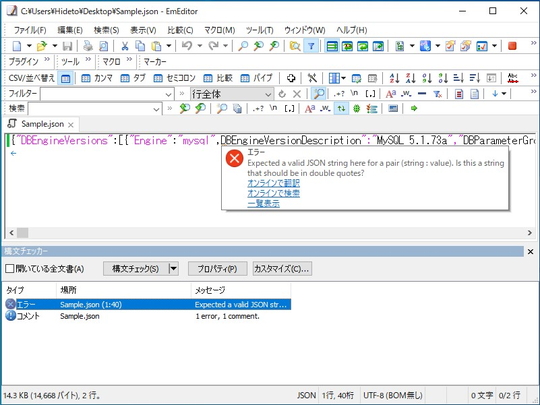The height and width of the screenshot is (405, 540).
Task: Open the ファイル(F) menu
Action: pyautogui.click(x=30, y=30)
